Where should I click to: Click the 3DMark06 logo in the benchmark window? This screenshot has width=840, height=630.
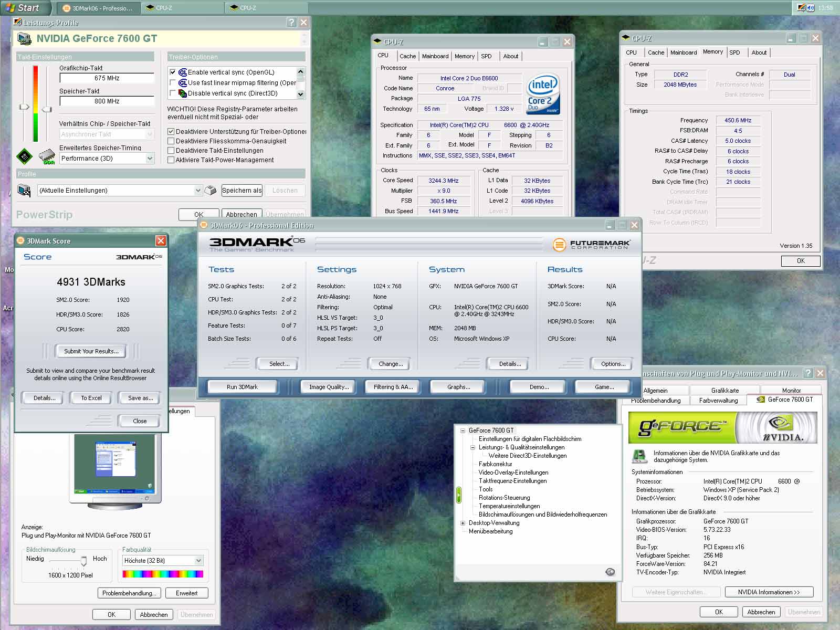coord(257,244)
